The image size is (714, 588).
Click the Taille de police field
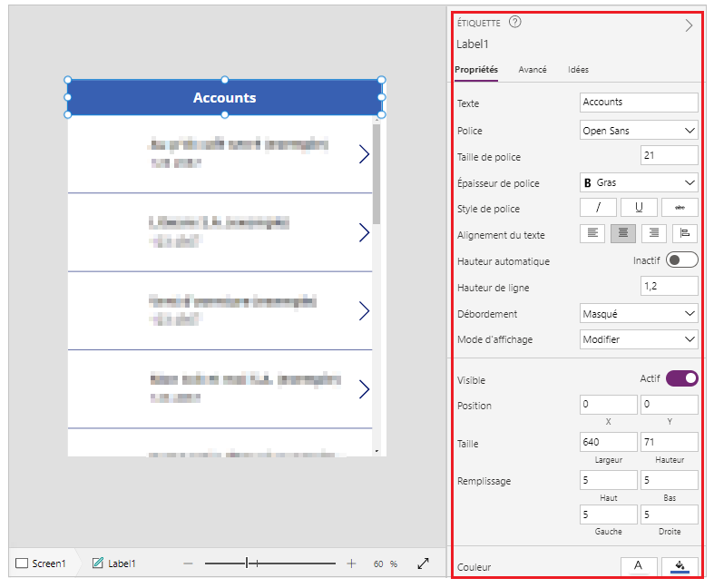tap(669, 155)
